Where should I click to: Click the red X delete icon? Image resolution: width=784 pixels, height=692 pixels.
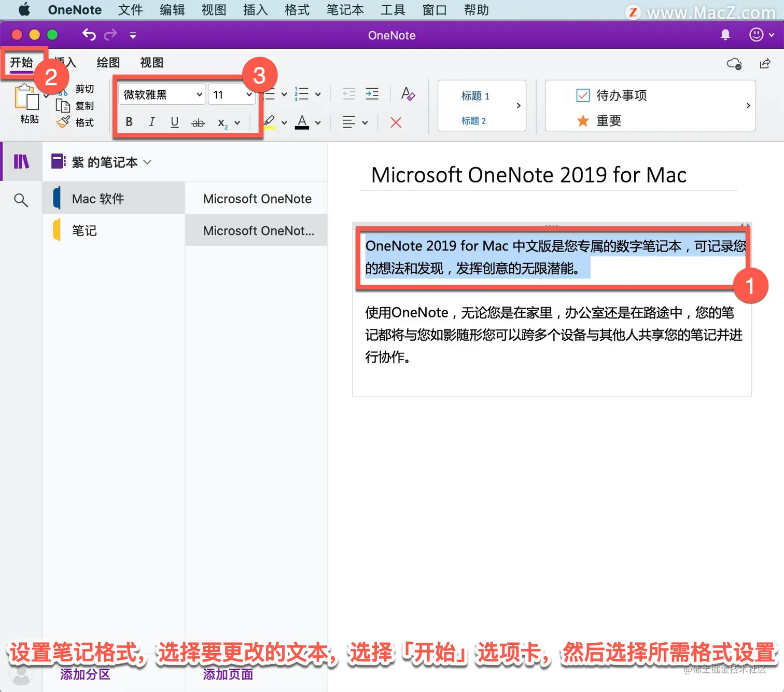pyautogui.click(x=396, y=122)
